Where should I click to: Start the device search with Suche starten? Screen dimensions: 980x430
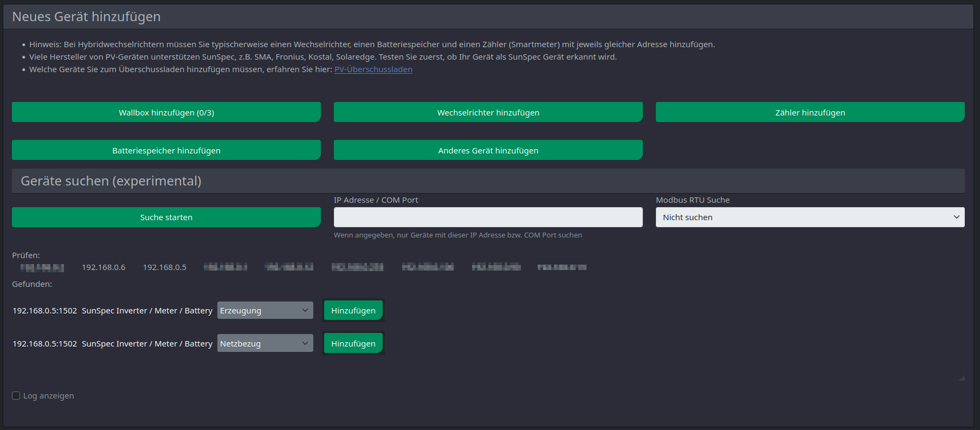pos(166,217)
